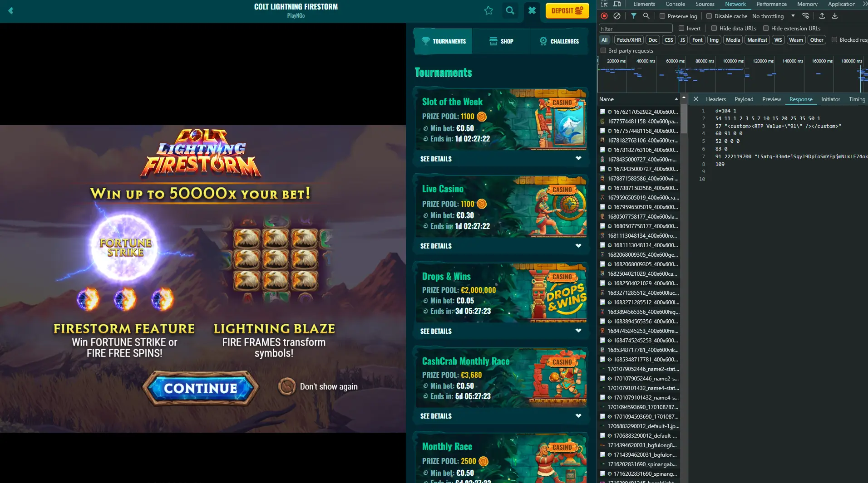
Task: Switch to the Console panel
Action: [x=675, y=4]
